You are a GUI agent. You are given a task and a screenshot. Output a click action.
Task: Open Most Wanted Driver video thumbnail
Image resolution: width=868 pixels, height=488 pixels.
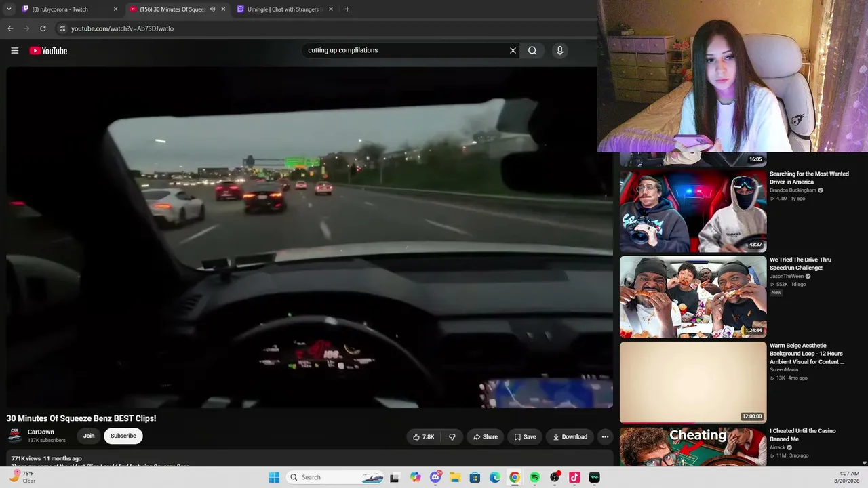coord(693,211)
